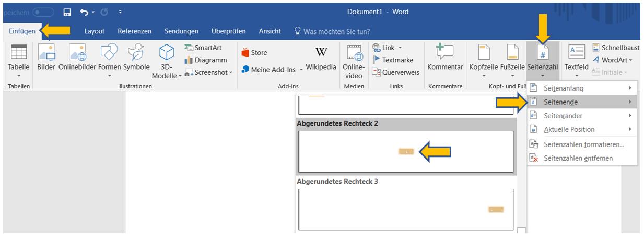The width and height of the screenshot is (644, 236).
Task: Open the Kopfzeile header dropdown
Action: (x=484, y=59)
